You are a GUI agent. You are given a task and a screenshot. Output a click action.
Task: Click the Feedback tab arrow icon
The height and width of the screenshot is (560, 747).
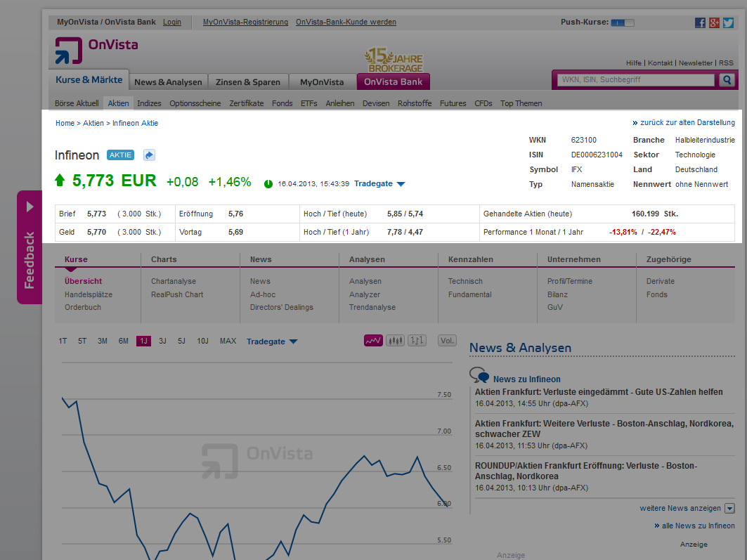[x=30, y=207]
